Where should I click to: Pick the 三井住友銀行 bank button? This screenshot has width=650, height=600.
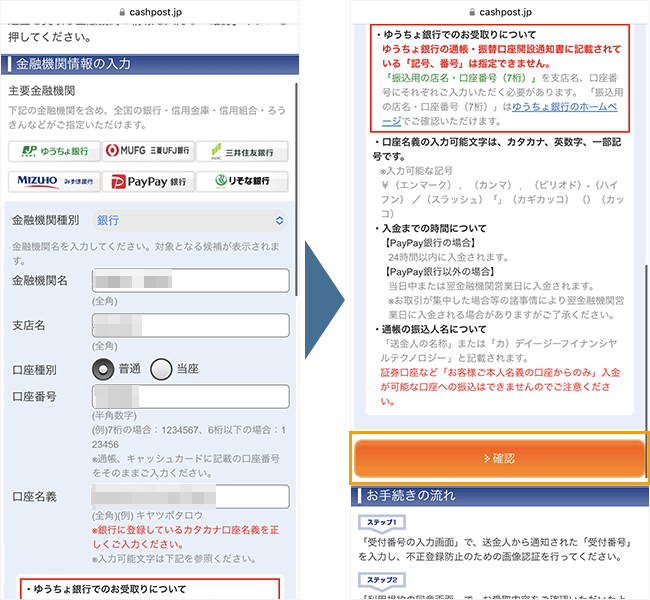[x=242, y=151]
